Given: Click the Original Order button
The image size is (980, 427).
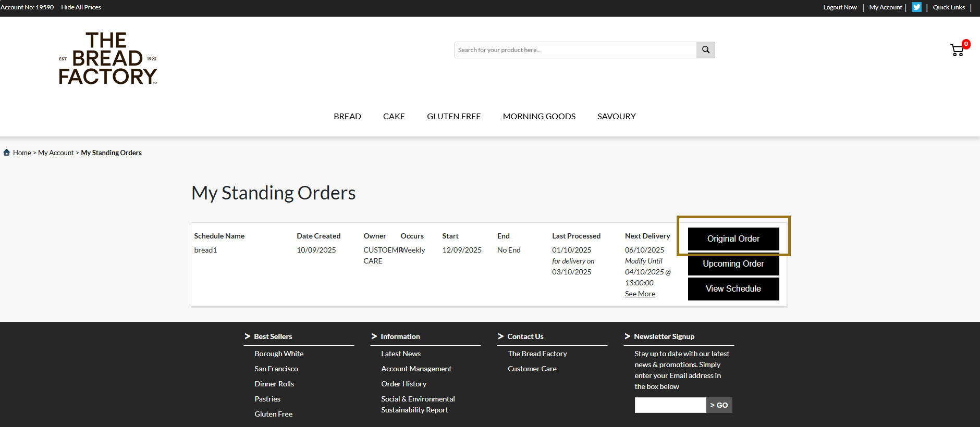Looking at the screenshot, I should [x=733, y=238].
